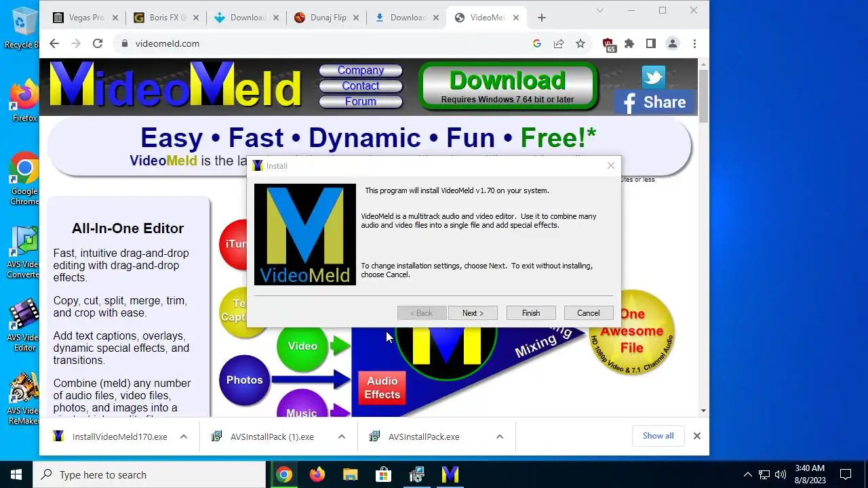The height and width of the screenshot is (488, 868).
Task: Open the Firefox desktop shortcut
Action: (24, 100)
